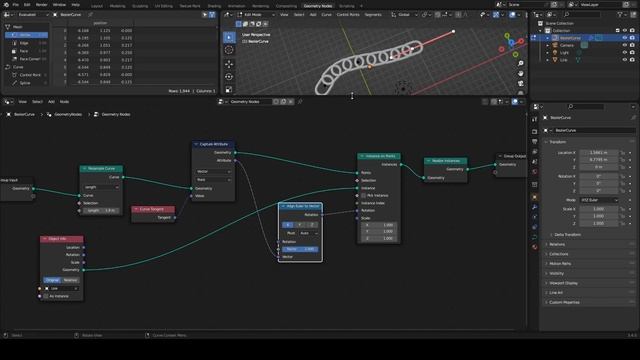Viewport: 640px width, 360px height.
Task: Click the Scene Collection icon in outliner
Action: click(x=540, y=24)
